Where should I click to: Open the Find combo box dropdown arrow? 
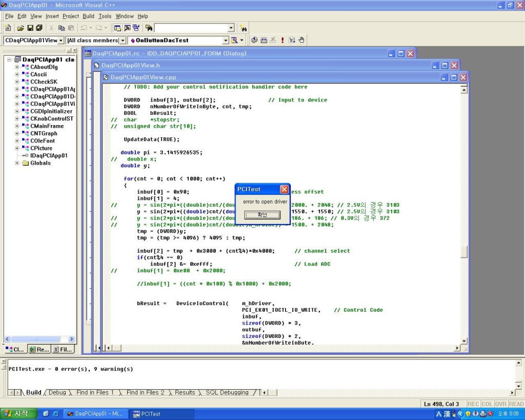(x=231, y=28)
